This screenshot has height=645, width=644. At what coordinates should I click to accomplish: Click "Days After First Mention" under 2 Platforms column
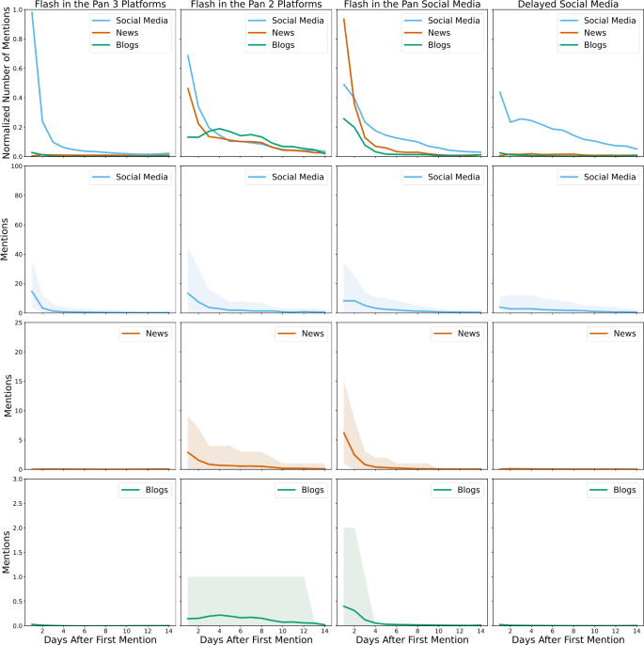click(x=257, y=639)
